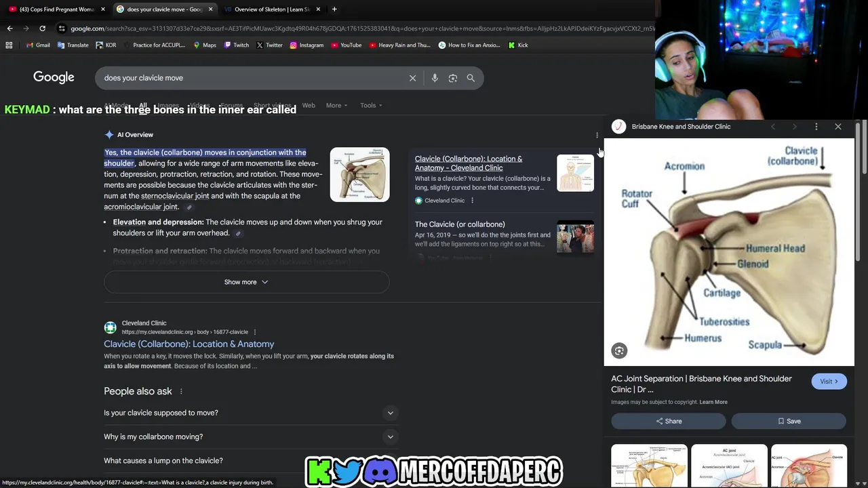Open the AI Overview three-dot options
This screenshot has width=868, height=488.
pyautogui.click(x=597, y=135)
